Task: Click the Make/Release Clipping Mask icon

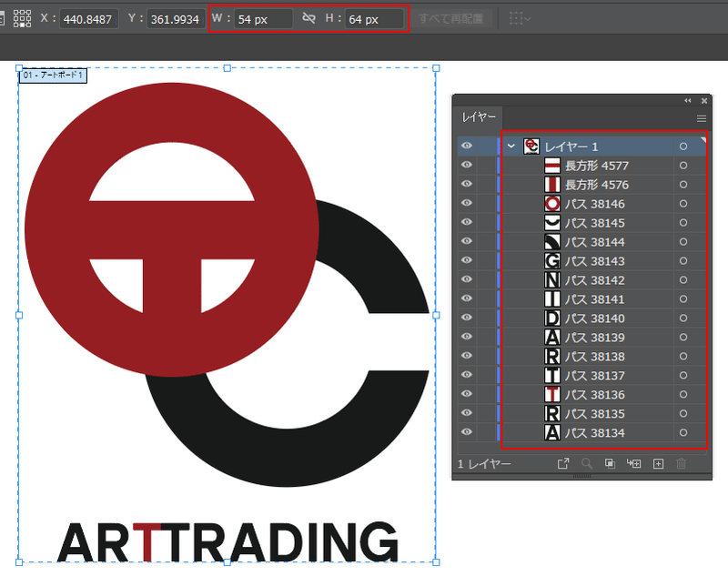Action: point(610,463)
